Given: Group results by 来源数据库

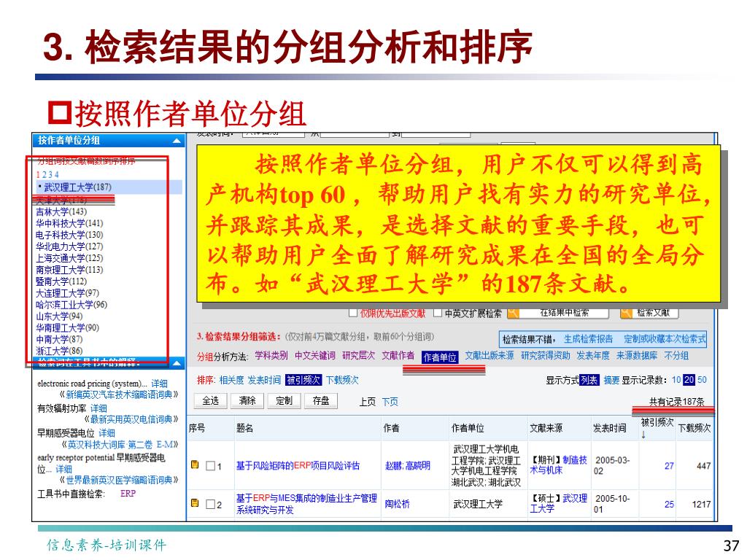Looking at the screenshot, I should (637, 356).
